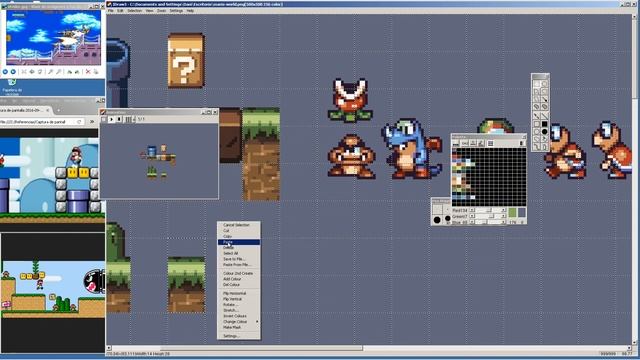
Task: Select the small black round brush
Action: coord(447,219)
